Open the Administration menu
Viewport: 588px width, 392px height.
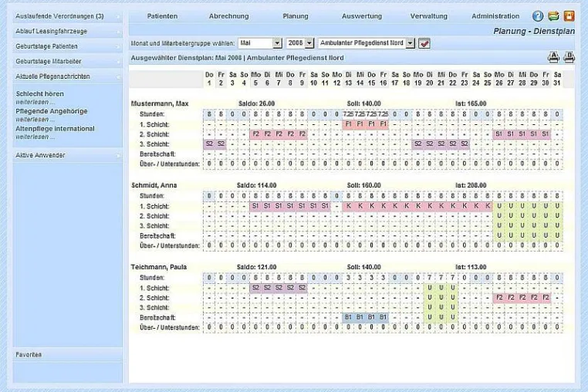click(x=495, y=16)
